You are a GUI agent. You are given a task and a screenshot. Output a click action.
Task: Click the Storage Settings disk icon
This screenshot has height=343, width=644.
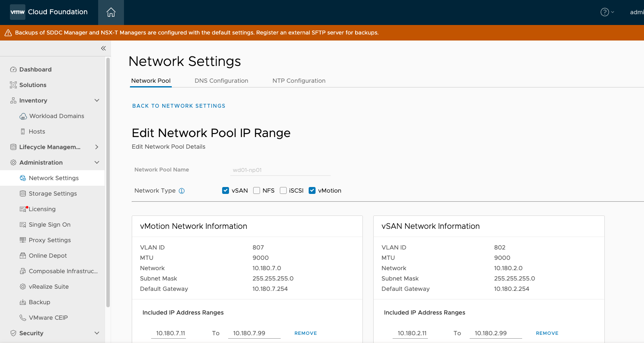(23, 193)
